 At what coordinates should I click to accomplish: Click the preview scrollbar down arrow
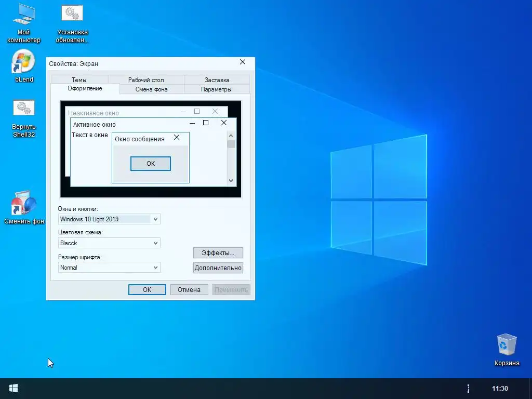(x=231, y=181)
